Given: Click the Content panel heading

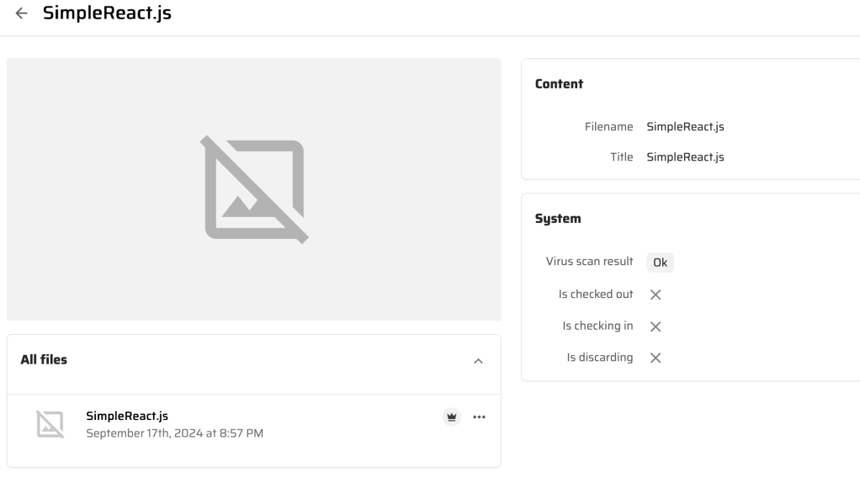Looking at the screenshot, I should coord(559,84).
